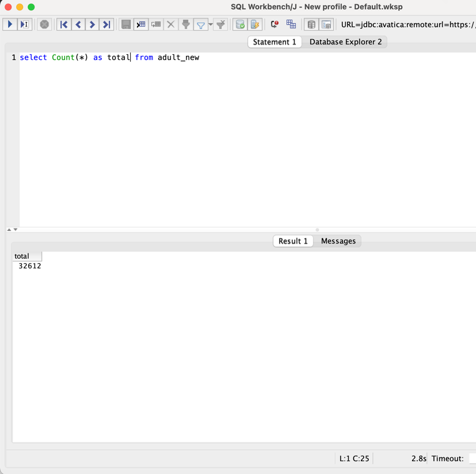The width and height of the screenshot is (476, 474).
Task: Click the total column header
Action: (x=27, y=256)
